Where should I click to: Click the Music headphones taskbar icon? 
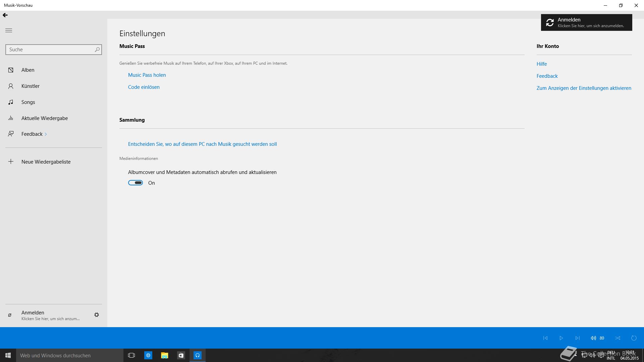point(198,355)
